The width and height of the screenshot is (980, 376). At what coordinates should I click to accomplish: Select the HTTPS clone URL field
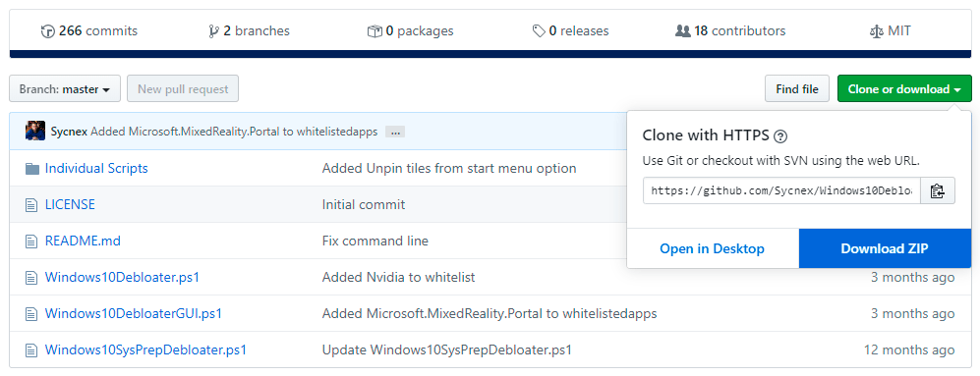click(781, 190)
